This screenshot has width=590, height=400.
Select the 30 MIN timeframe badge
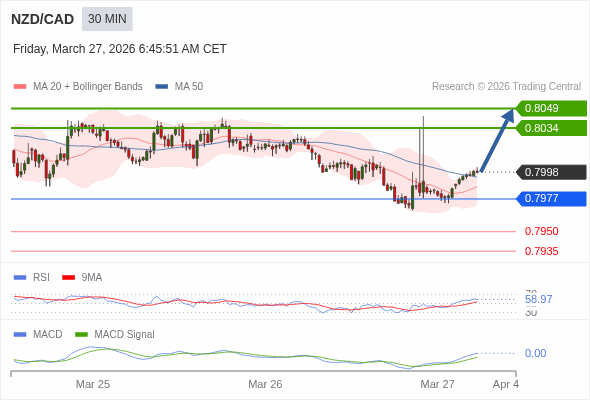click(107, 19)
